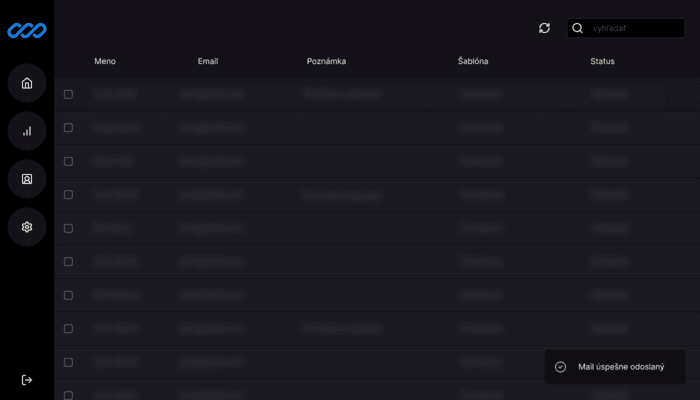700x400 pixels.
Task: Select the eighth row checkbox
Action: (69, 329)
